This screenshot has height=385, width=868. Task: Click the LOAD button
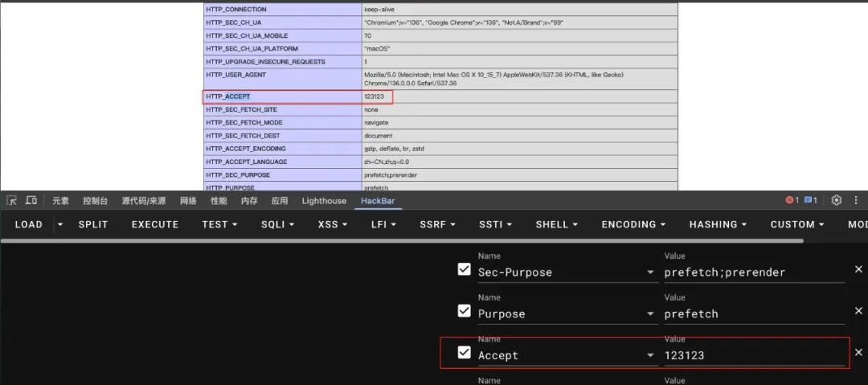point(29,224)
